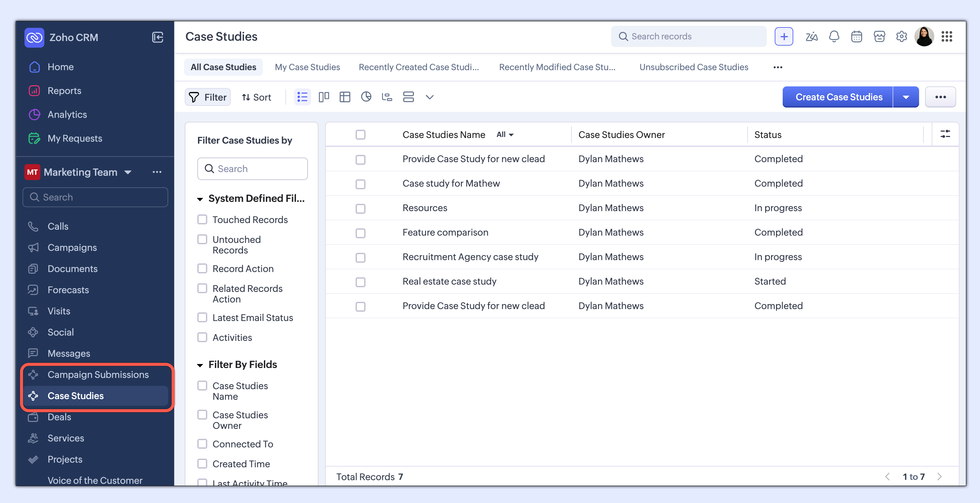Open the Real estate case study record
The width and height of the screenshot is (980, 503).
point(449,281)
